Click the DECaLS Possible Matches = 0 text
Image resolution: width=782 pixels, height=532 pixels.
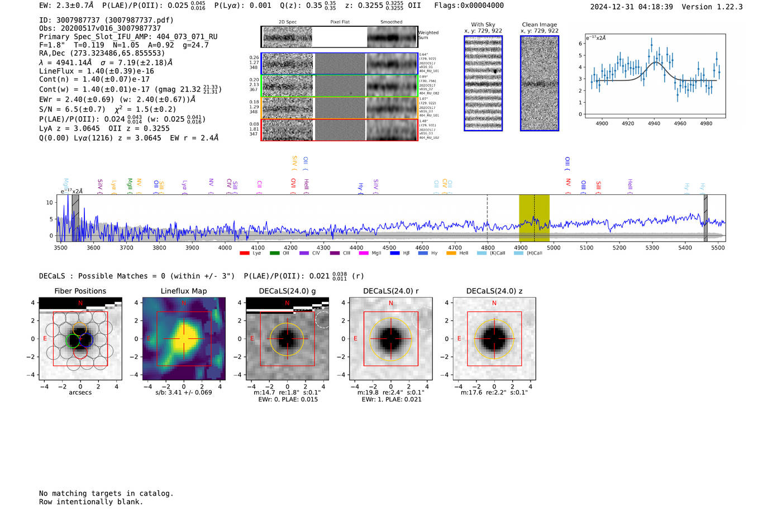pyautogui.click(x=137, y=276)
